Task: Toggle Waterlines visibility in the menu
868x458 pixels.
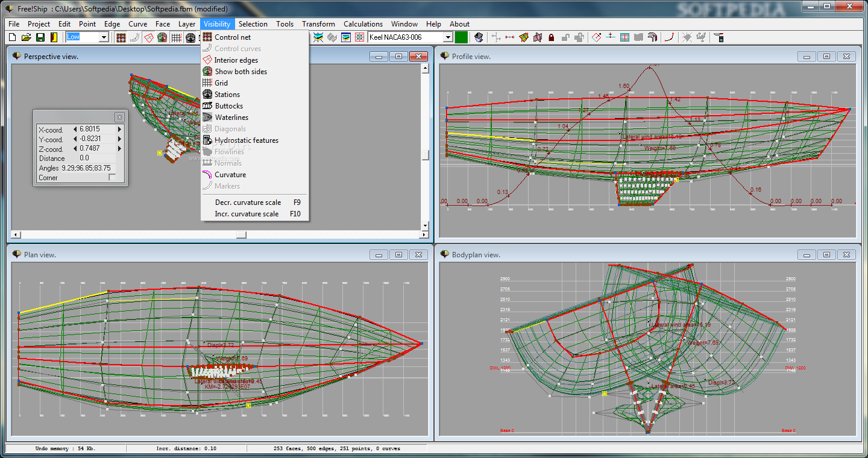Action: [255, 118]
